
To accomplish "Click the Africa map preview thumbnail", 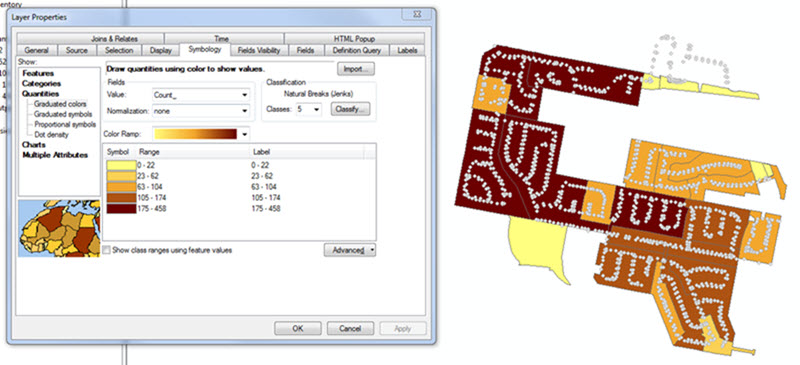I will click(x=59, y=228).
